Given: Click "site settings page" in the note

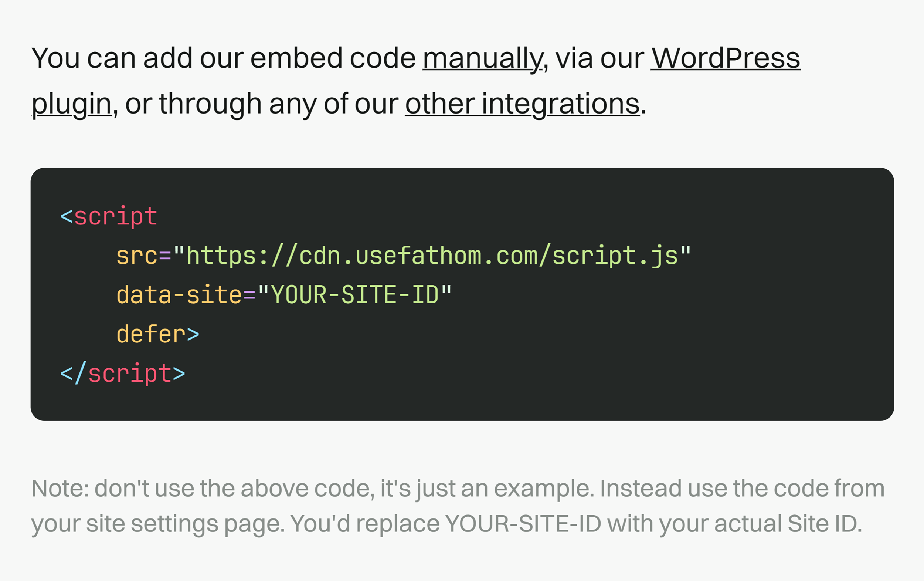Looking at the screenshot, I should click(185, 524).
